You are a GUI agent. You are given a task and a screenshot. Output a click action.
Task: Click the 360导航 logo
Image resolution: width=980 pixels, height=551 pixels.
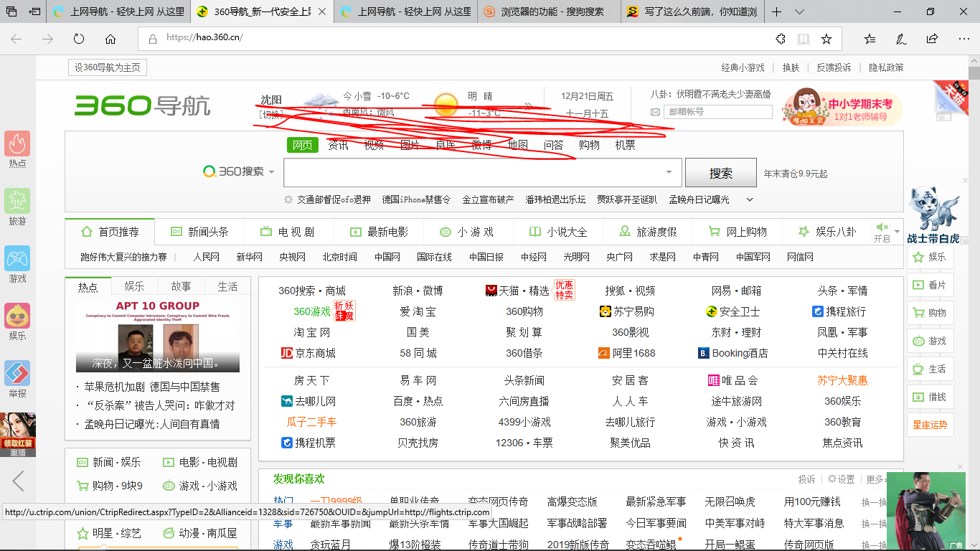pos(143,105)
